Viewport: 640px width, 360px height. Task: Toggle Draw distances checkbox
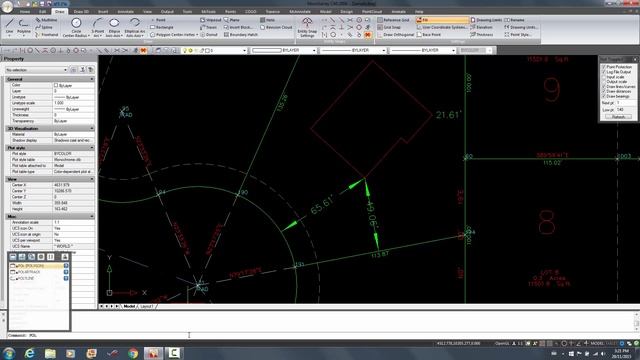[604, 91]
